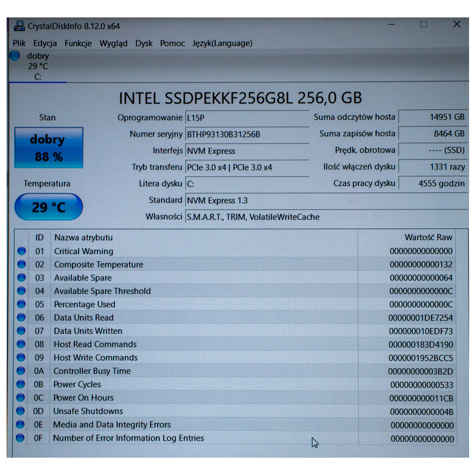This screenshot has height=476, width=476.
Task: Click status circle for Critical Warning row
Action: (22, 251)
